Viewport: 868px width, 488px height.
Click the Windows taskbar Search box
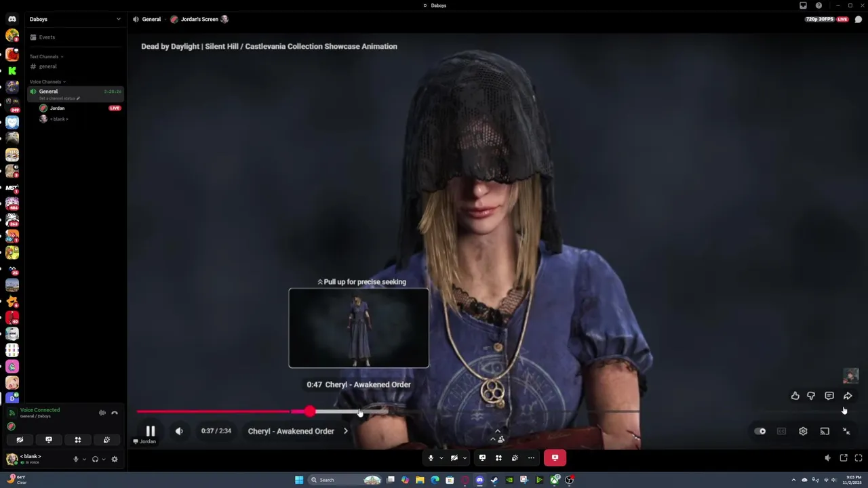coord(344,480)
